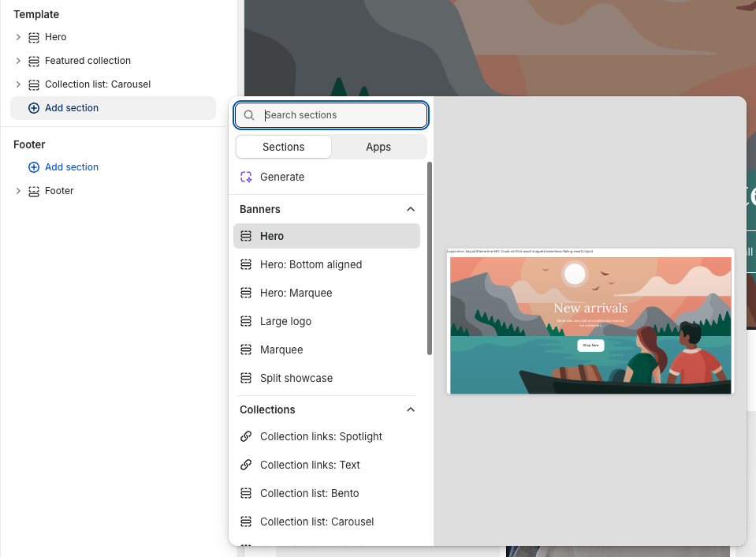Click the Split showcase section icon
756x557 pixels.
246,379
